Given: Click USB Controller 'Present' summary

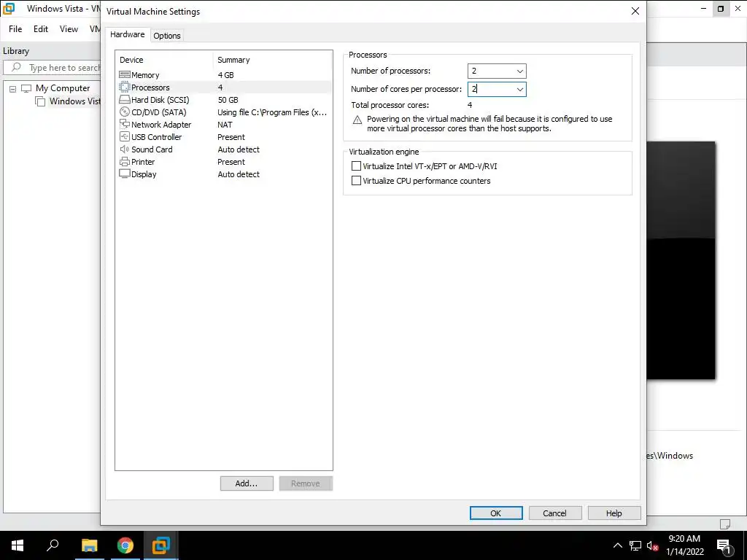Looking at the screenshot, I should coord(231,137).
